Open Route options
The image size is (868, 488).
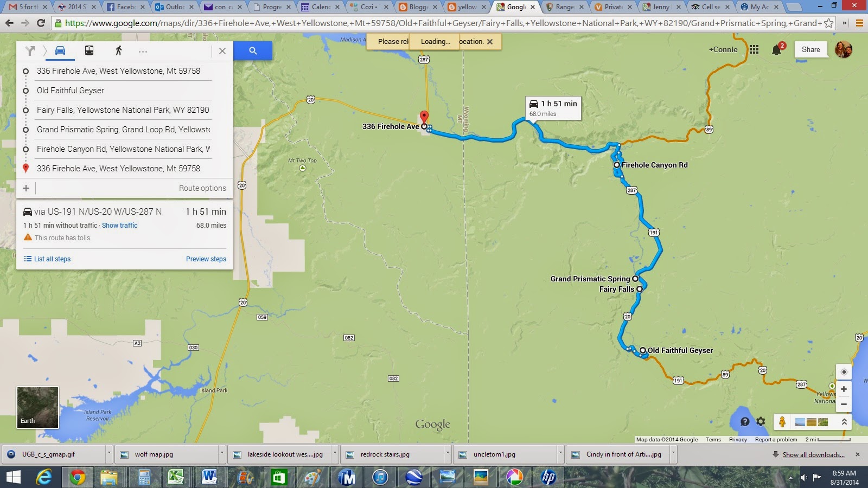[202, 188]
